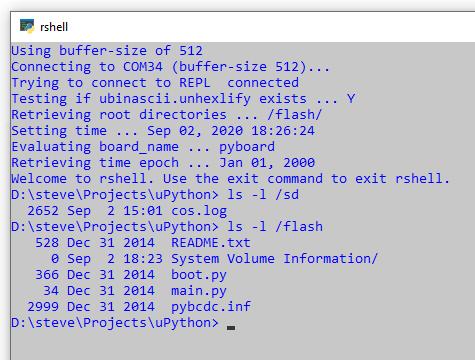Viewport: 475px width, 360px height.
Task: Click the rshell window icon in title bar
Action: (27, 26)
